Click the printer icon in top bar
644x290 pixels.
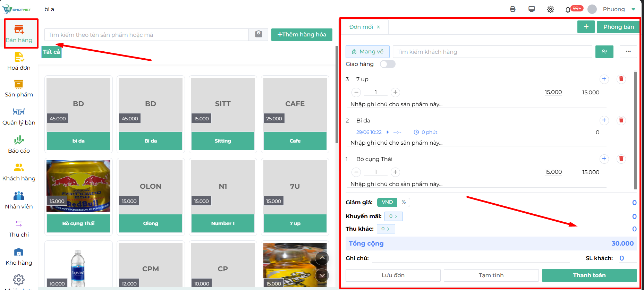512,9
